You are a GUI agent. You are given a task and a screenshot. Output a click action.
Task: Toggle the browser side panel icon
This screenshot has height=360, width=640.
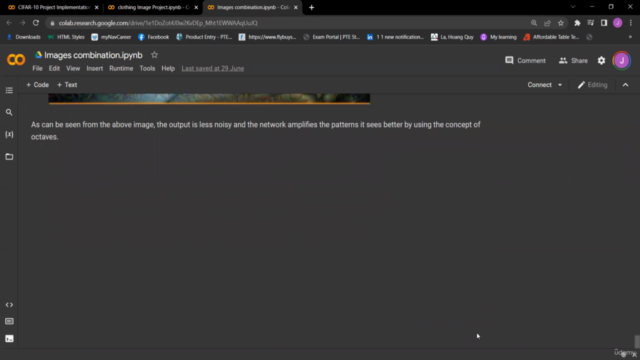pos(604,23)
